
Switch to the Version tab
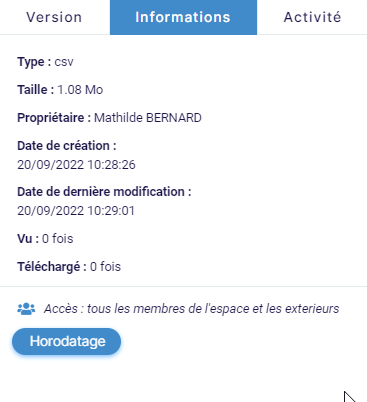point(54,17)
